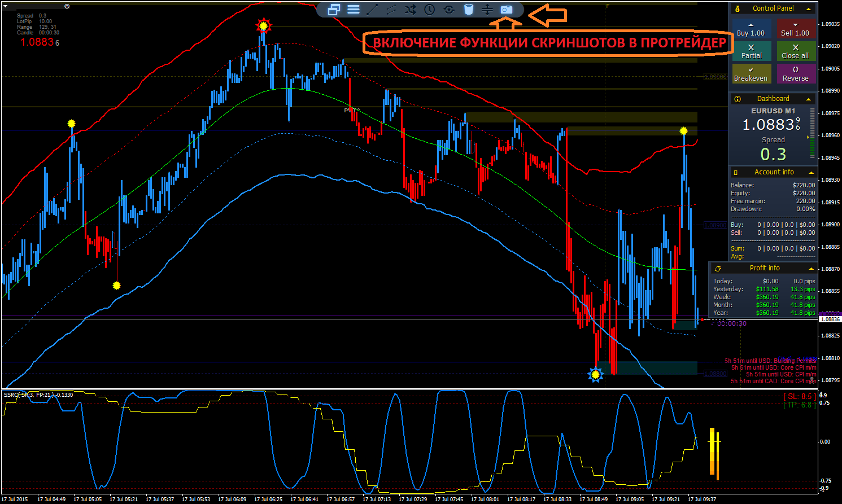Click the EURUSD M1 symbol label
842x504 pixels.
(773, 111)
